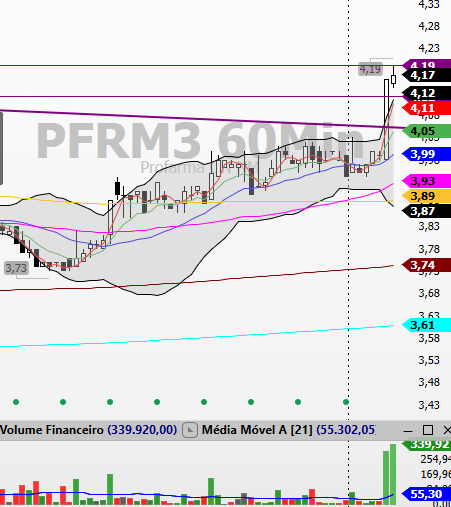Screen dimensions: 451x507
Task: Click the 3,58 price axis value
Action: click(429, 338)
